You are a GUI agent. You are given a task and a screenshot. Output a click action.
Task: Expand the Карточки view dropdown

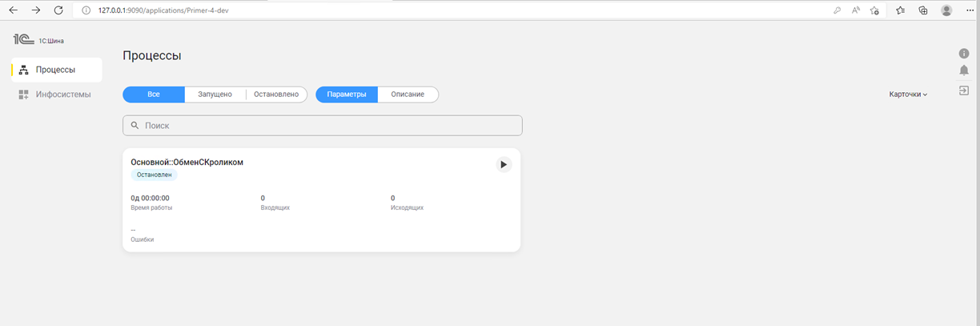[908, 95]
